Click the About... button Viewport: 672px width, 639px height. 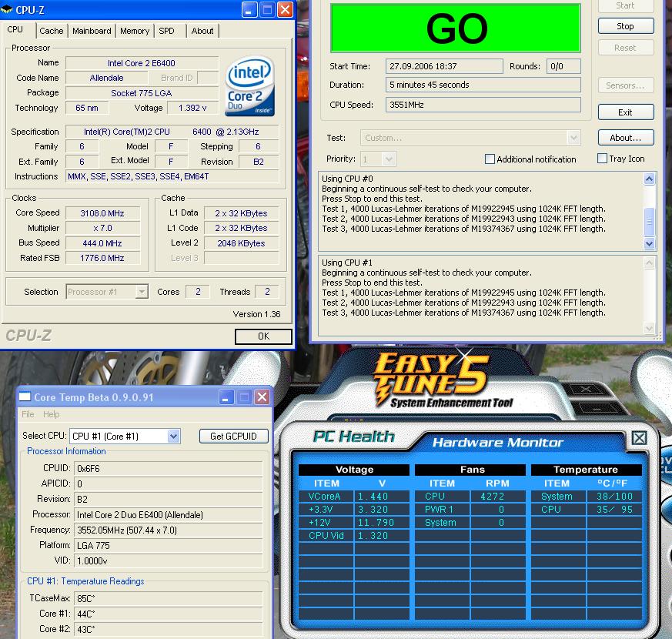[626, 138]
